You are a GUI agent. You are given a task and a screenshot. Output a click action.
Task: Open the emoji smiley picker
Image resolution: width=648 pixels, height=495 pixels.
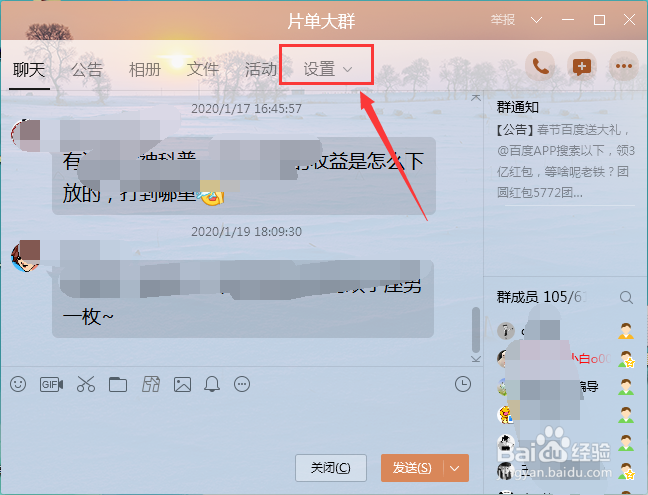(18, 384)
